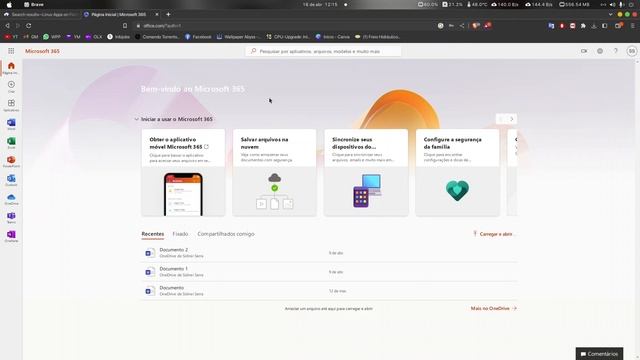Go to the Home page sidebar icon
Screen dimensions: 640x360
pos(11,67)
